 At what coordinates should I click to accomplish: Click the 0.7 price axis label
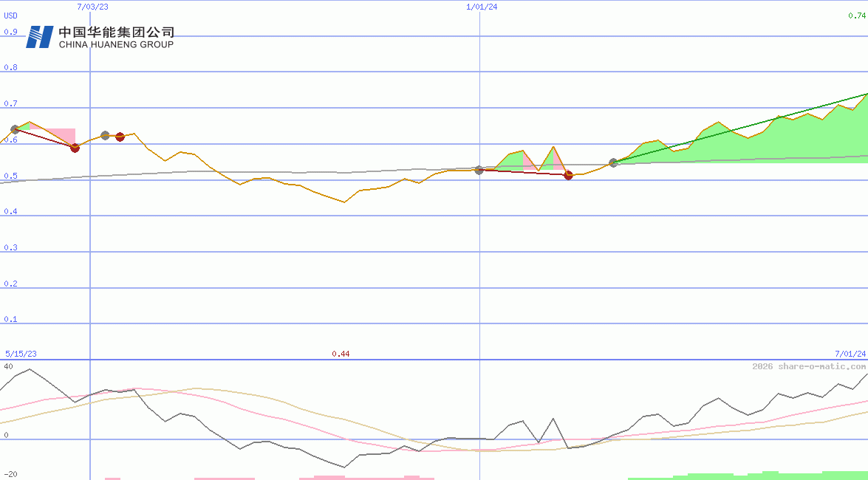[x=10, y=103]
